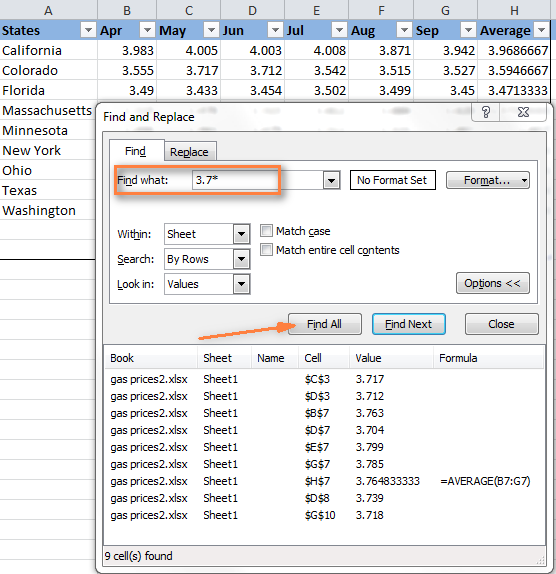Select the Find tab
Image resolution: width=556 pixels, height=574 pixels.
click(135, 151)
